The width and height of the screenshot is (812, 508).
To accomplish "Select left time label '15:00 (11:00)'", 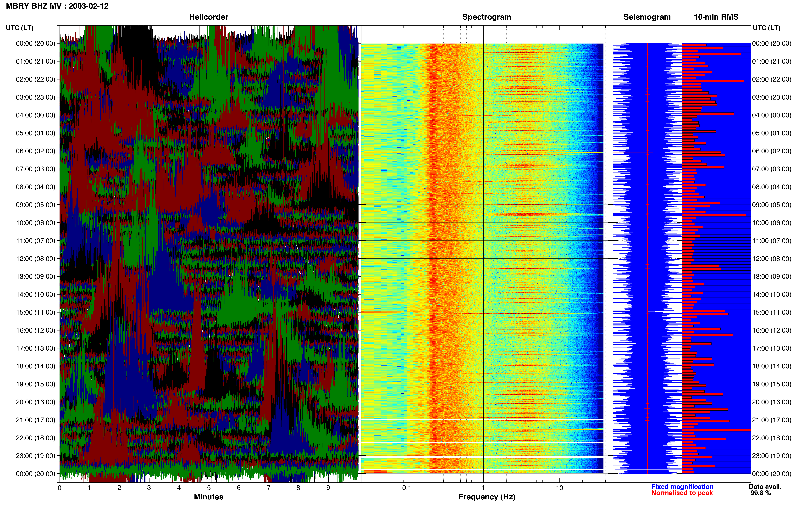I will [35, 313].
